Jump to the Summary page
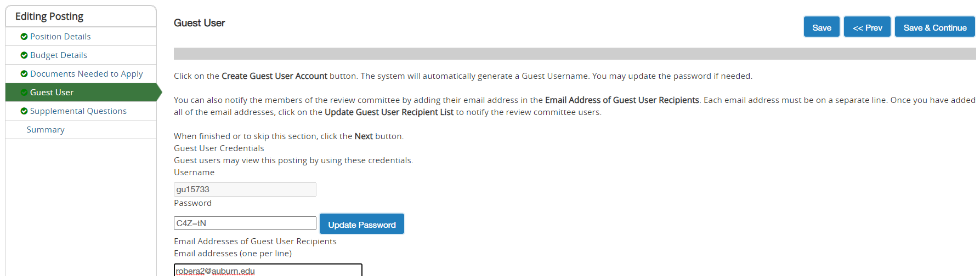The width and height of the screenshot is (980, 276). pos(46,130)
